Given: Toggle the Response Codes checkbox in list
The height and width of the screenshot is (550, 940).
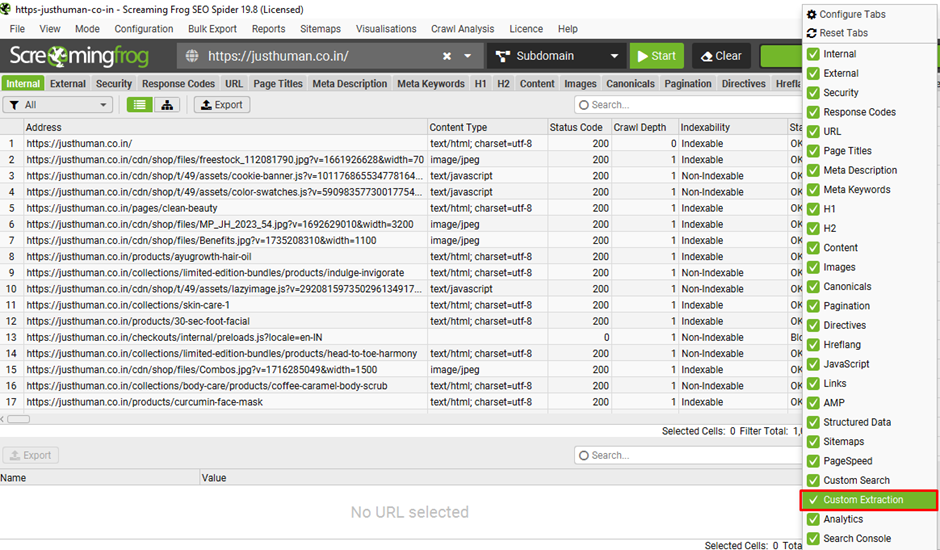Looking at the screenshot, I should point(814,112).
